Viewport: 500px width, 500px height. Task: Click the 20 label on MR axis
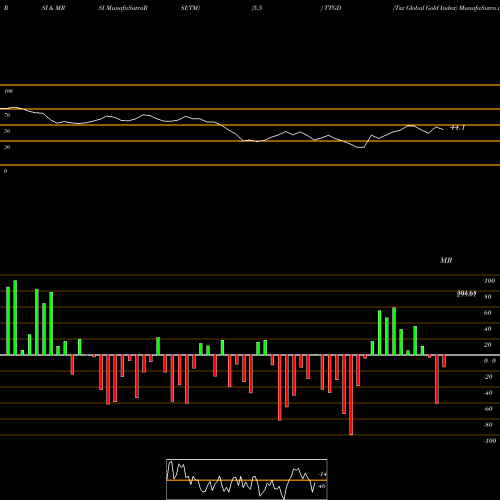tap(488, 345)
